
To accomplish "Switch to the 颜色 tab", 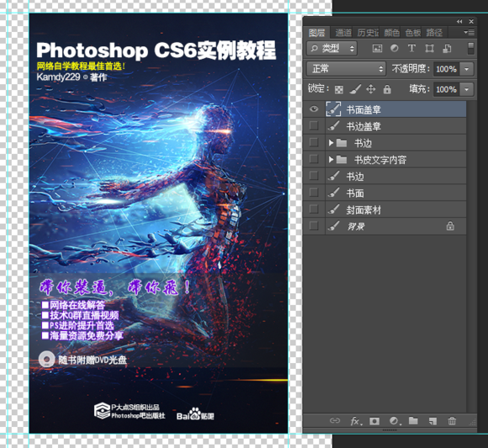I will pyautogui.click(x=391, y=32).
